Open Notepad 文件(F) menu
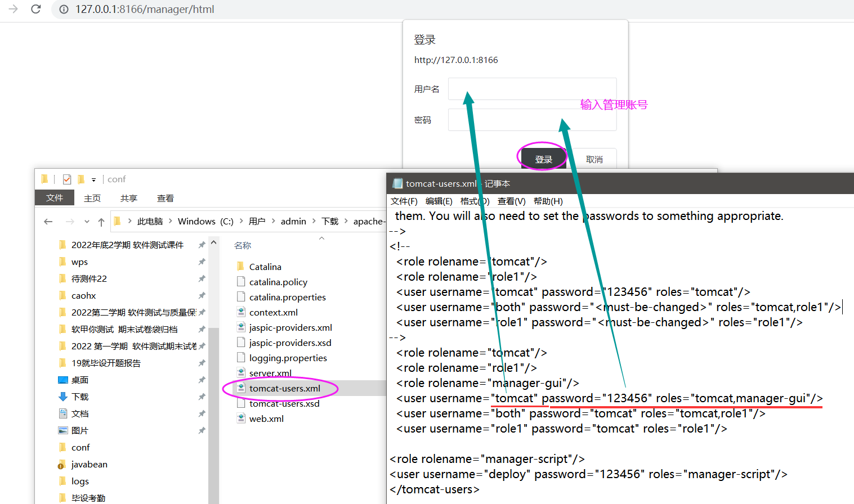This screenshot has height=504, width=854. (x=404, y=201)
